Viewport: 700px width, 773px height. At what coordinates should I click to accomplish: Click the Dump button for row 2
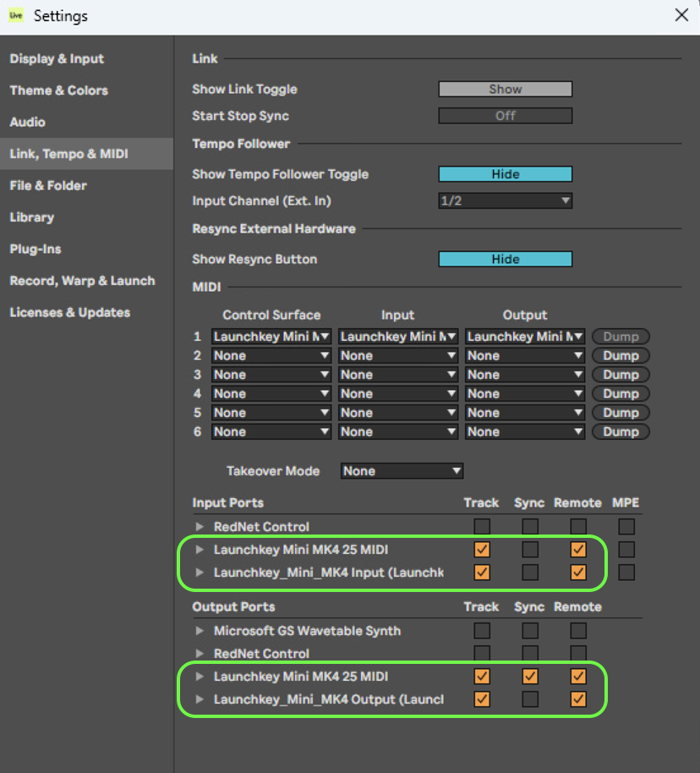click(621, 355)
